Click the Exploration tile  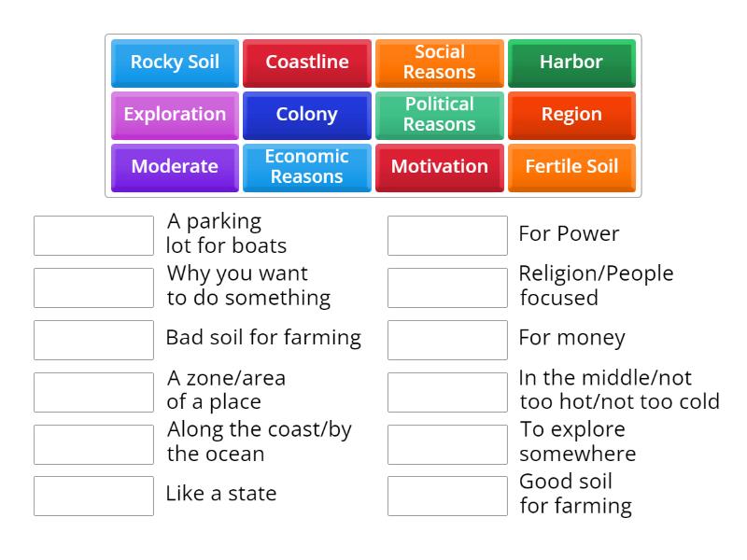point(174,115)
